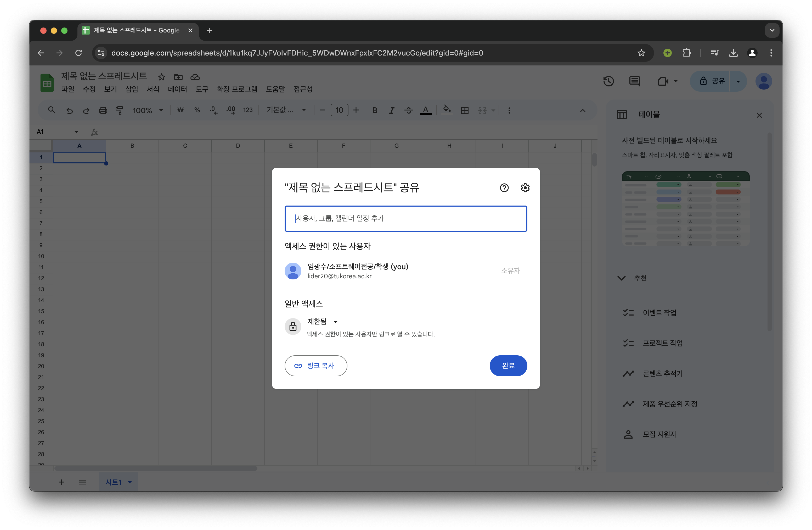Open the 제한됨 access dropdown
Screen dimensions: 812x530
click(x=322, y=321)
